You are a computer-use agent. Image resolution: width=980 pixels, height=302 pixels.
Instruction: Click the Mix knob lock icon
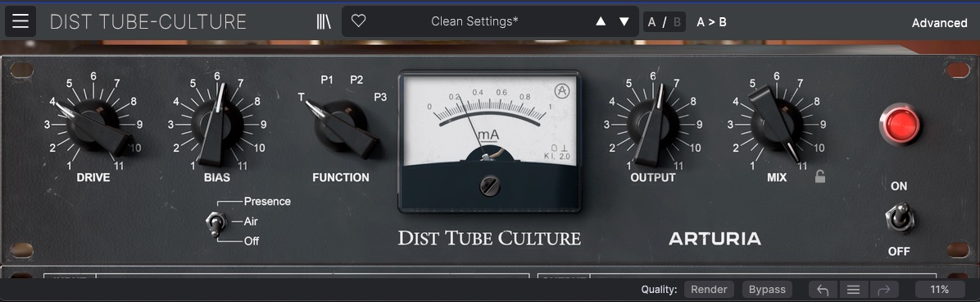point(820,177)
